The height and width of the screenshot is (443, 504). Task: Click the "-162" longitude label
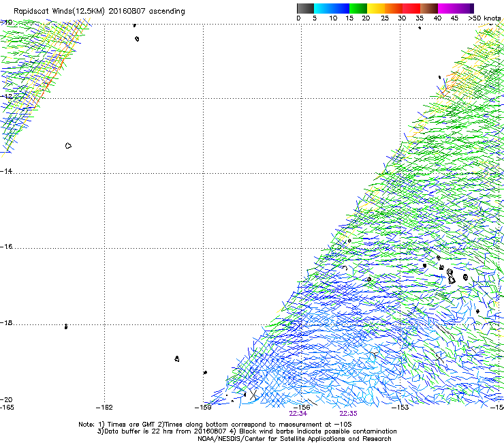104,408
